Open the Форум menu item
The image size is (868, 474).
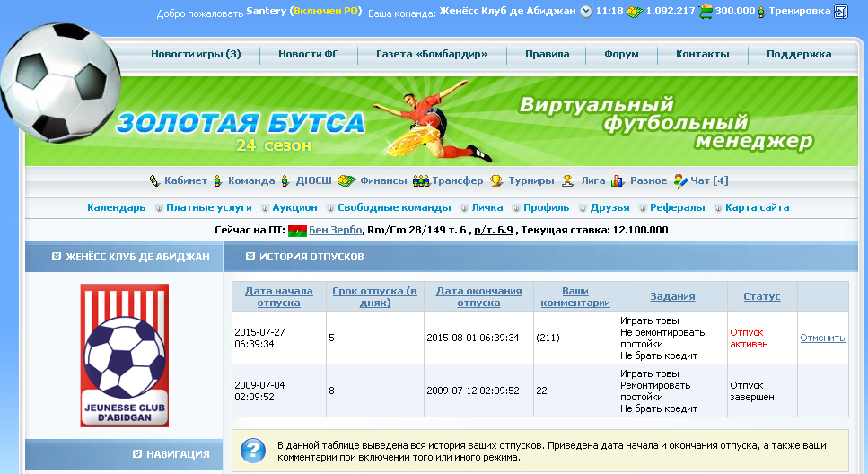[x=621, y=54]
